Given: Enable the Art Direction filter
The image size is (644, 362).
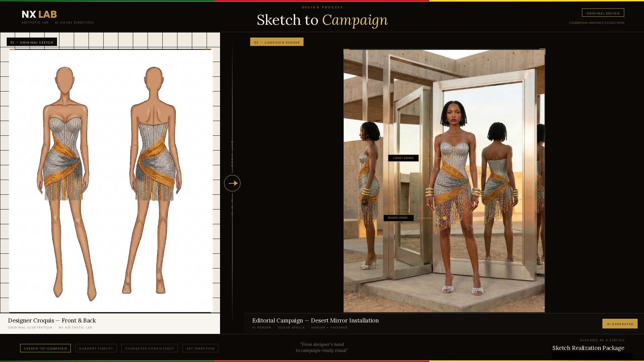Looking at the screenshot, I should point(200,348).
